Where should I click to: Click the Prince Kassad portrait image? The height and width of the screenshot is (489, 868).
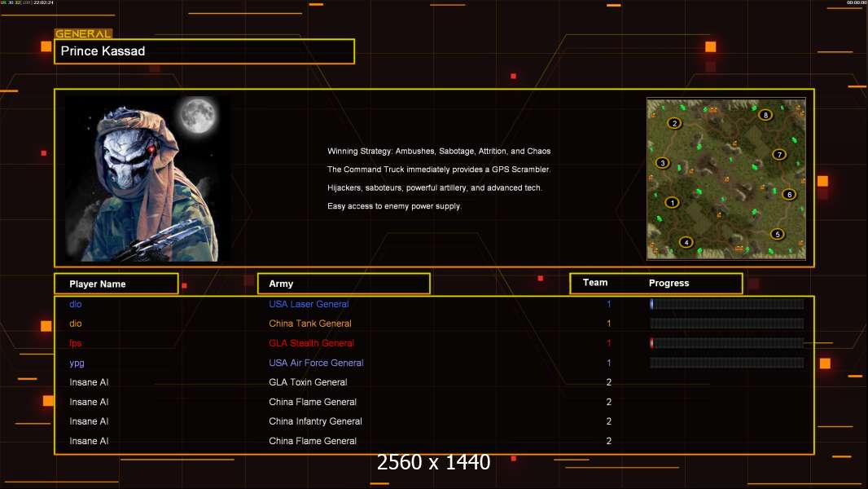tap(148, 178)
